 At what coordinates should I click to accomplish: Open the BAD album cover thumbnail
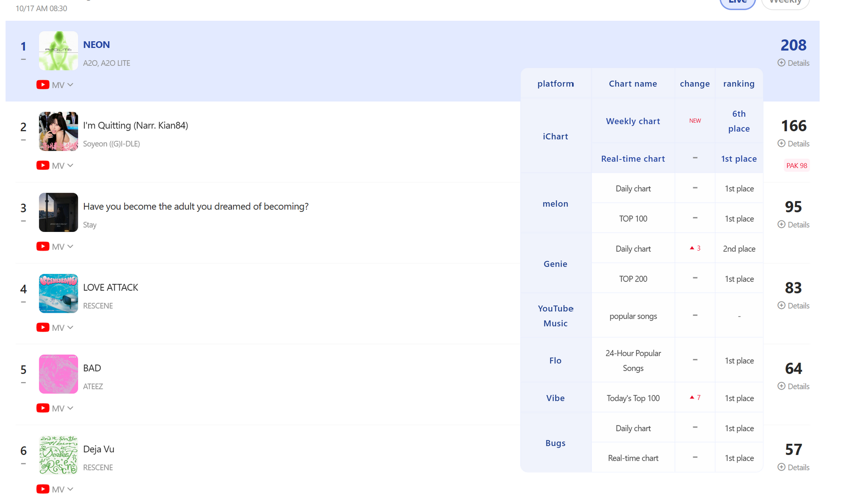58,374
